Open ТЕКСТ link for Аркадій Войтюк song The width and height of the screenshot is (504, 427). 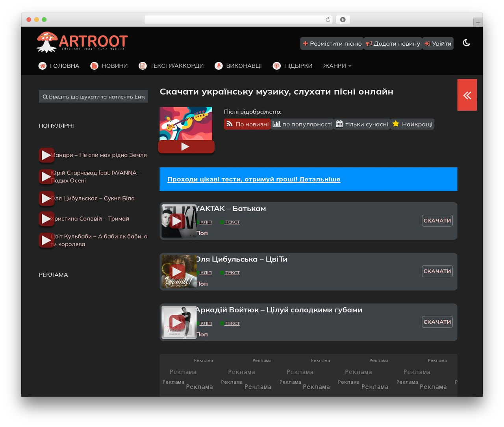pos(232,323)
